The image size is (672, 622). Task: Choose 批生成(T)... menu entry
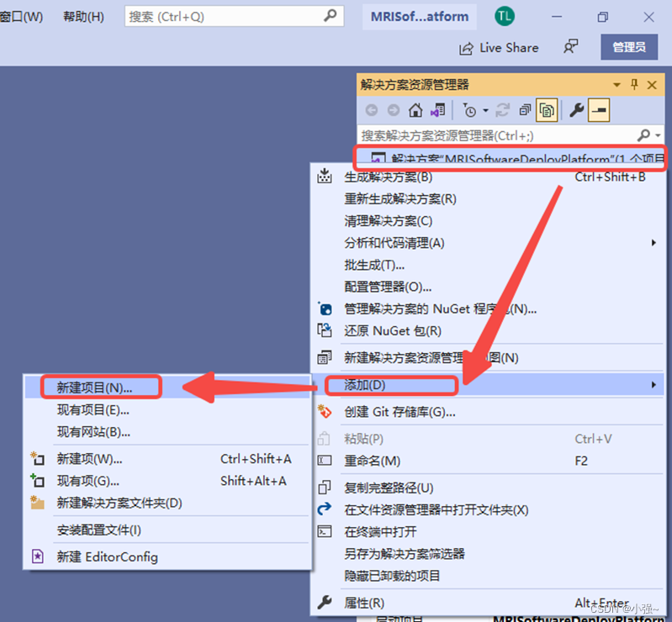[x=489, y=265]
